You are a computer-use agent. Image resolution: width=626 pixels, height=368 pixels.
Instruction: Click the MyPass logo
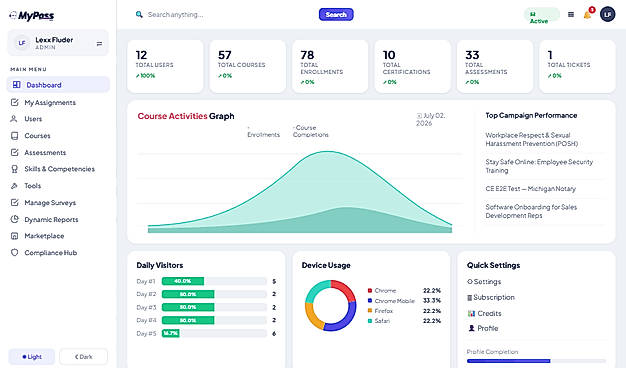point(32,16)
